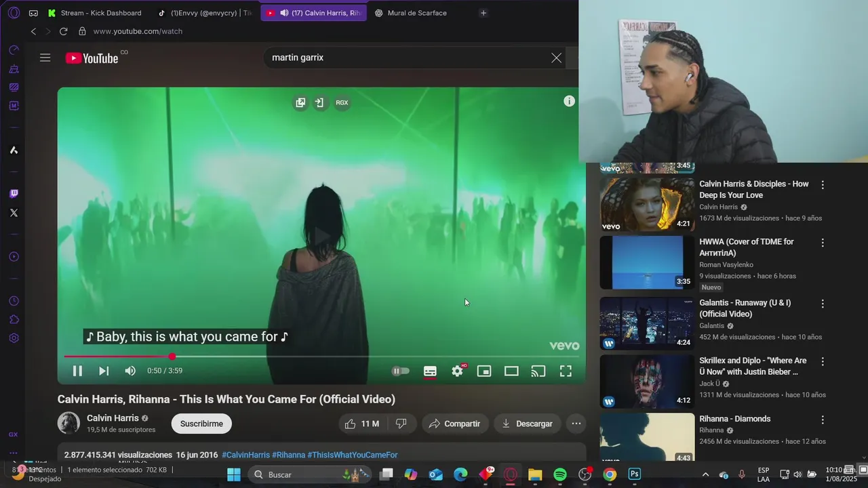Screen dimensions: 868x488
Task: Enable miniplayer mode
Action: coord(484,371)
